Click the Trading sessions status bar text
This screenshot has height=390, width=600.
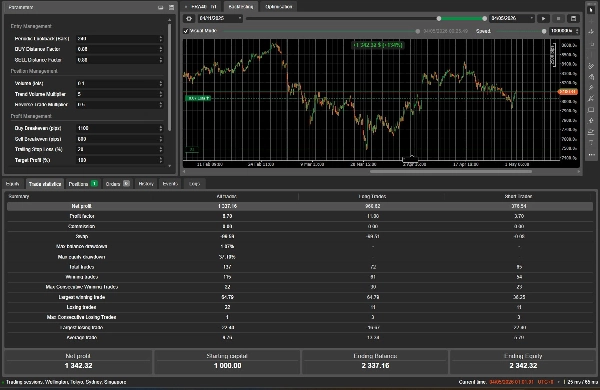66,382
